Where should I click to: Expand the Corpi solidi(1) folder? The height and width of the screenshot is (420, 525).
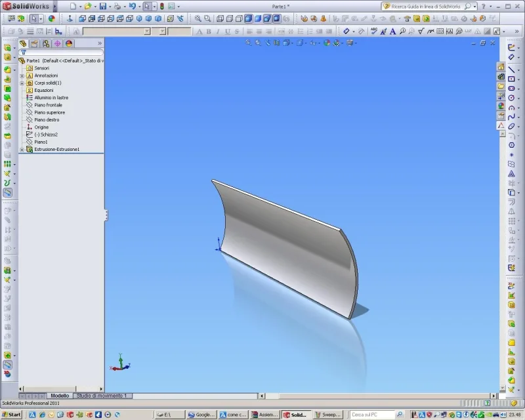22,83
